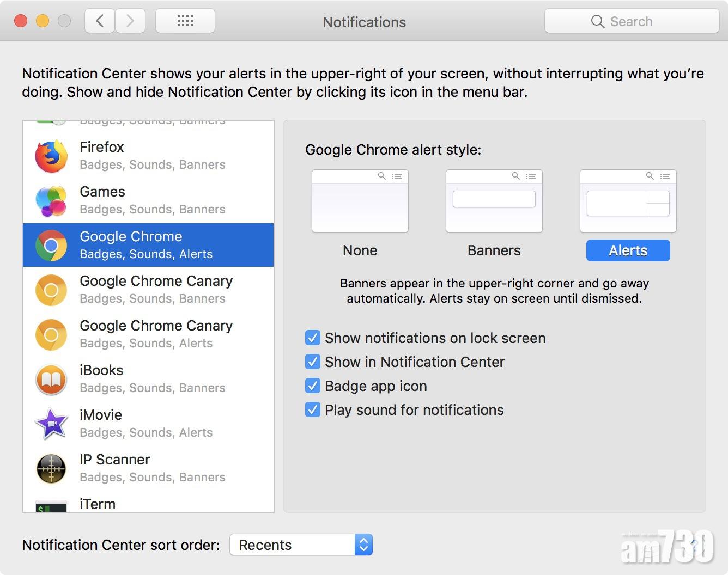The height and width of the screenshot is (575, 728).
Task: Go back with the left arrow button
Action: (x=100, y=21)
